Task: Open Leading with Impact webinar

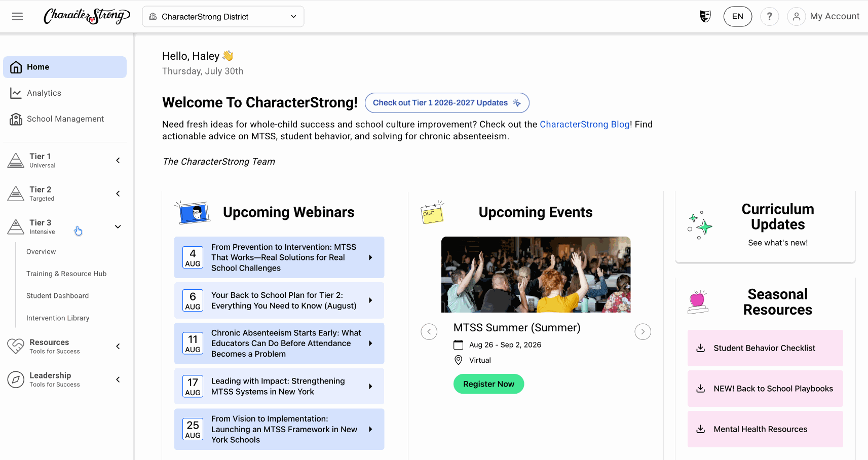Action: 279,386
